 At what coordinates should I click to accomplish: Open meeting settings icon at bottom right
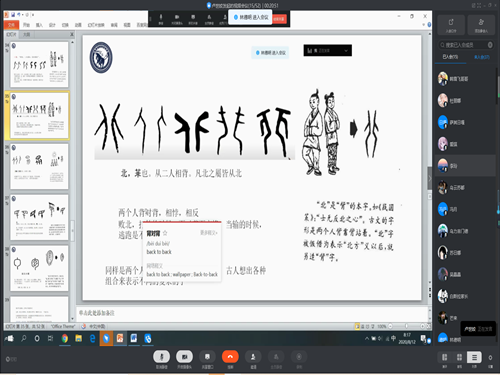click(x=490, y=358)
